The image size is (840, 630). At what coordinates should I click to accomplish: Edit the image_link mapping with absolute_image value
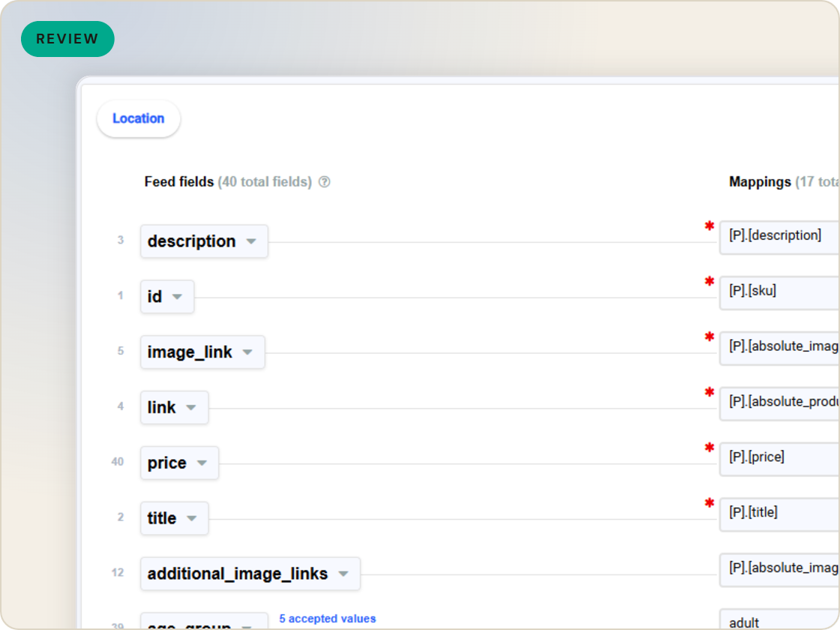tap(779, 348)
